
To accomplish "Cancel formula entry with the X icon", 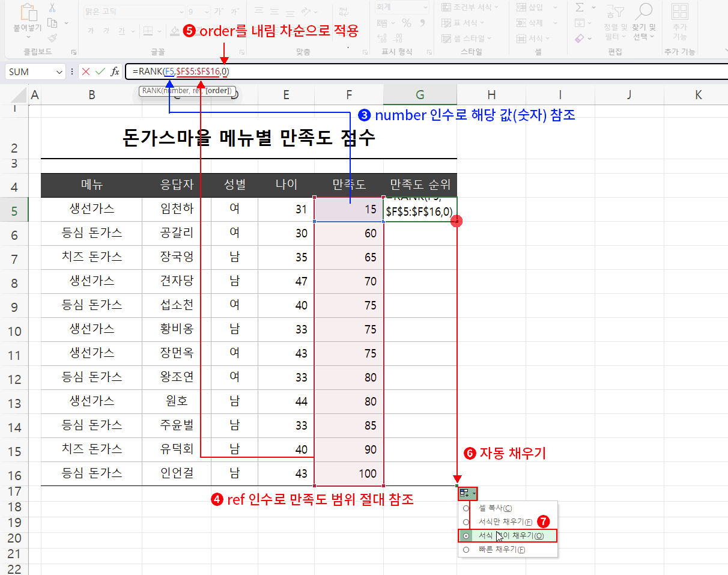I will pyautogui.click(x=86, y=71).
